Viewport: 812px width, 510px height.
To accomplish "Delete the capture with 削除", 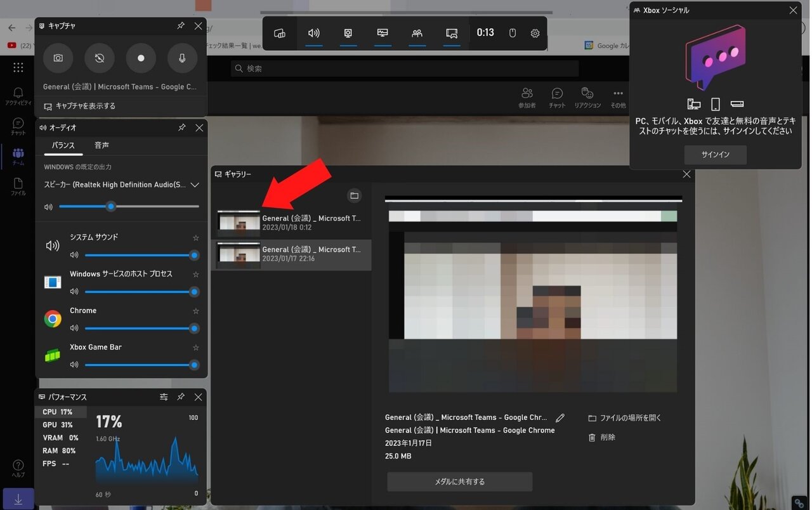I will 601,438.
